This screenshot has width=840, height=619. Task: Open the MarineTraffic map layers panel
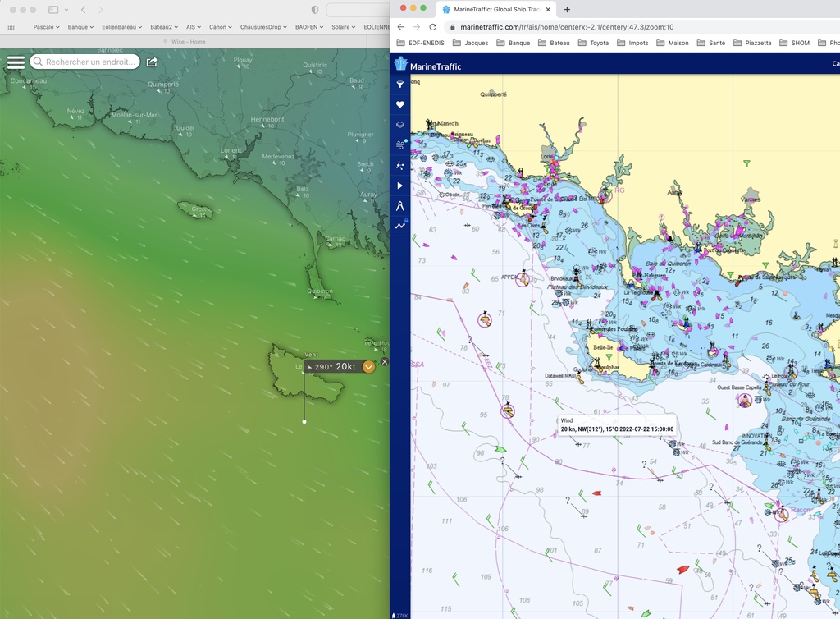(399, 125)
